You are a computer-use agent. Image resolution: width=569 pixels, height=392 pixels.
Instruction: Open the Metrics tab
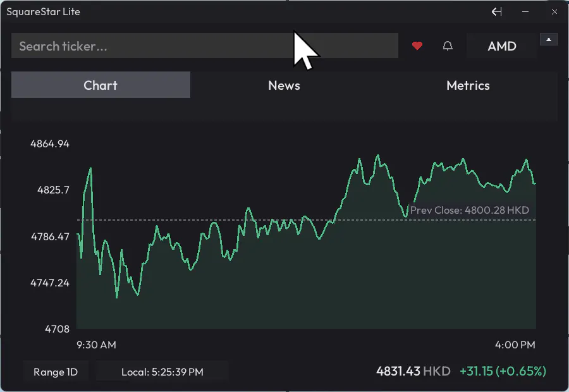pyautogui.click(x=468, y=85)
